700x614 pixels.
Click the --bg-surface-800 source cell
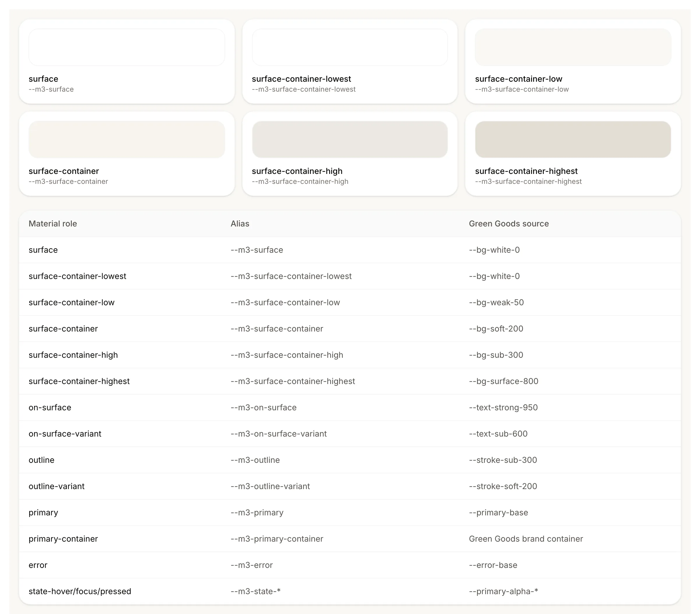(x=503, y=381)
